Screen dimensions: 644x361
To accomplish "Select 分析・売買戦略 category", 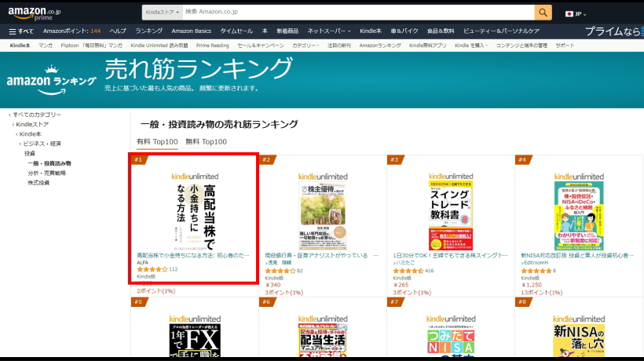I will [47, 173].
